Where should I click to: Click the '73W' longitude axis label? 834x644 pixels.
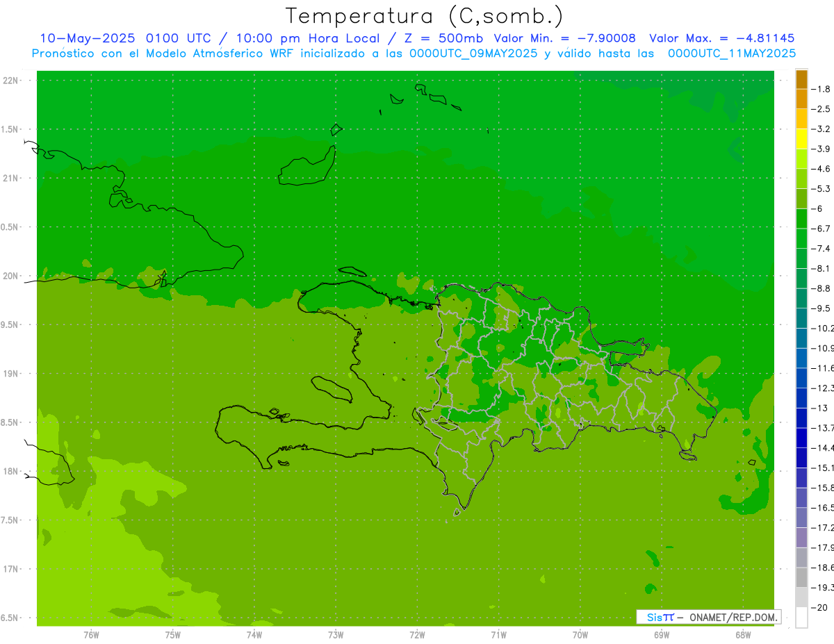(x=336, y=635)
